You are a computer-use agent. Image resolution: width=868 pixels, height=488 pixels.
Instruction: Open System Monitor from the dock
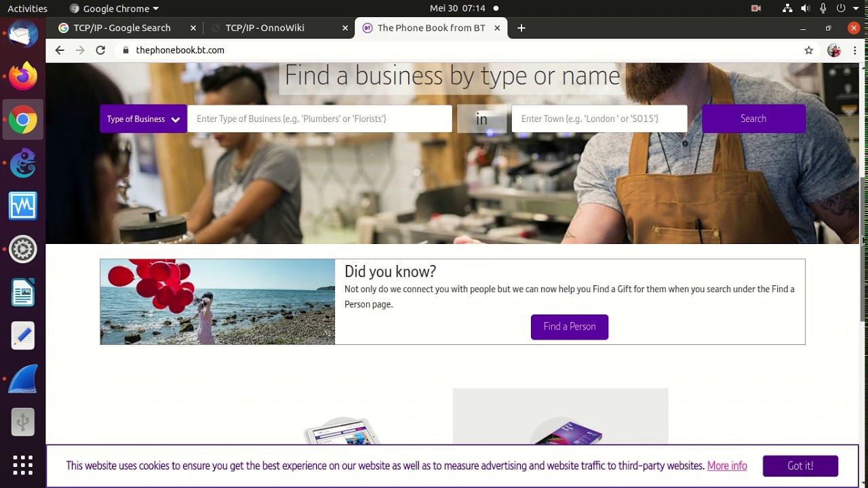(x=22, y=206)
